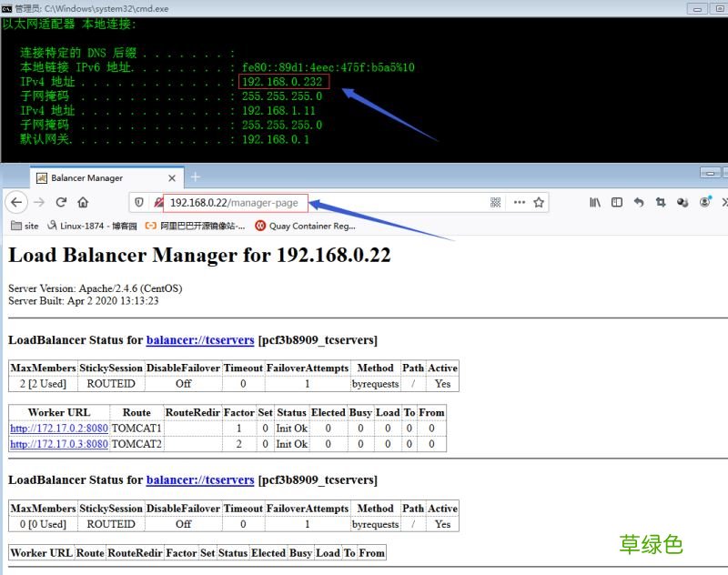Image resolution: width=728 pixels, height=575 pixels.
Task: Click Init Ok status for TOMCAT1
Action: 291,429
